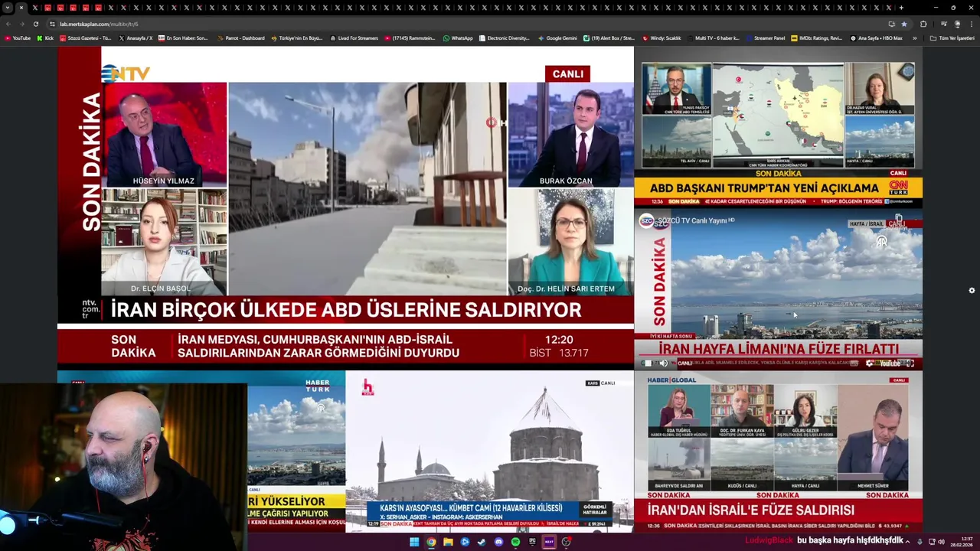Viewport: 980px width, 551px height.
Task: Open the system volume tray icon
Action: pos(941,542)
